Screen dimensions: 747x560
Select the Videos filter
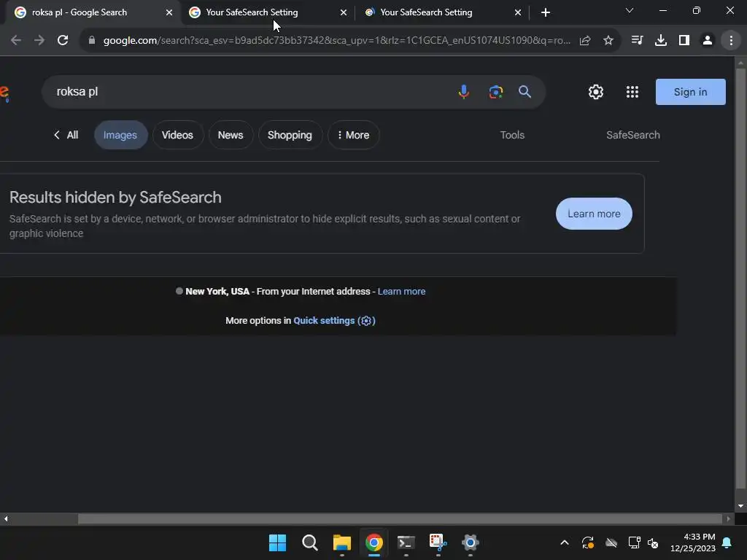(178, 135)
